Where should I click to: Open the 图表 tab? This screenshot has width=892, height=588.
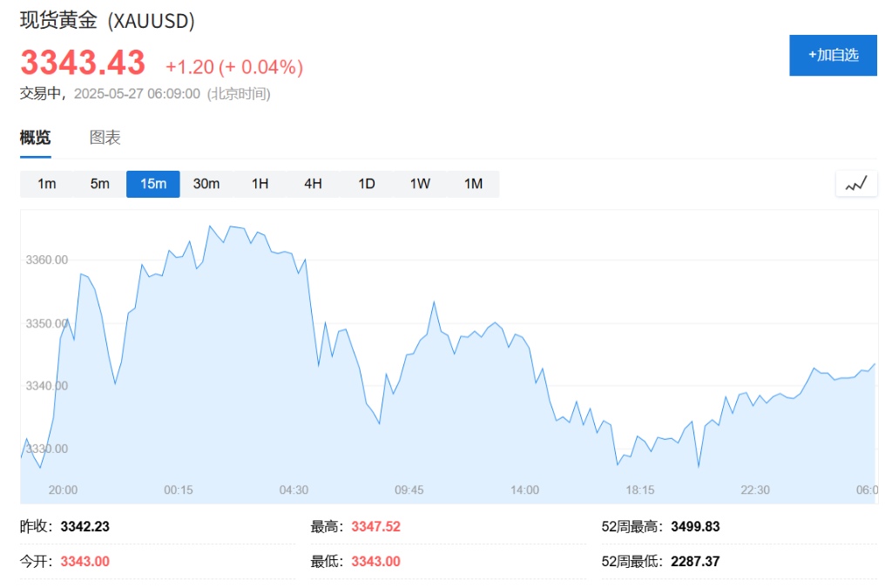click(x=105, y=138)
